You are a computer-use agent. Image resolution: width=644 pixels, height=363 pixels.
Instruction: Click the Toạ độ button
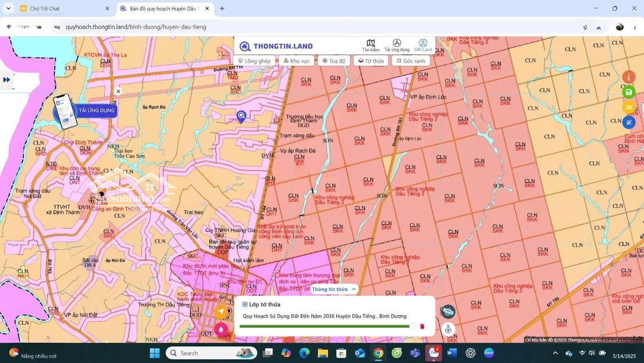(334, 61)
